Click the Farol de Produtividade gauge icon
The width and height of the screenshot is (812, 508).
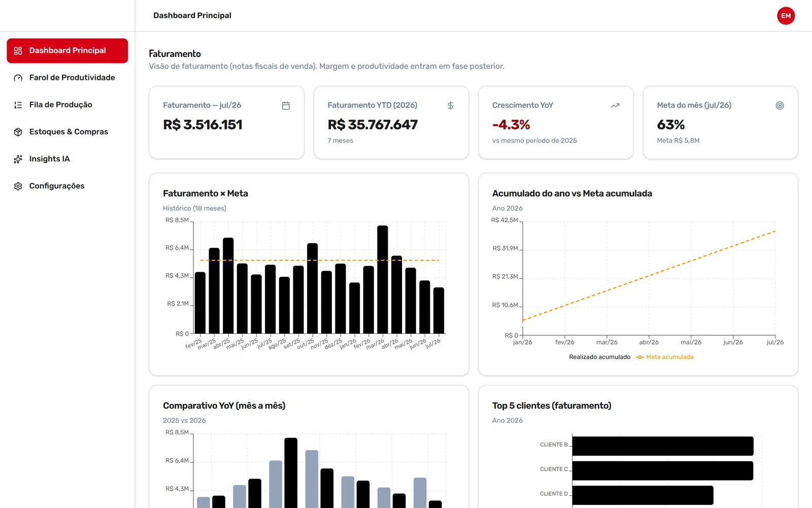18,78
